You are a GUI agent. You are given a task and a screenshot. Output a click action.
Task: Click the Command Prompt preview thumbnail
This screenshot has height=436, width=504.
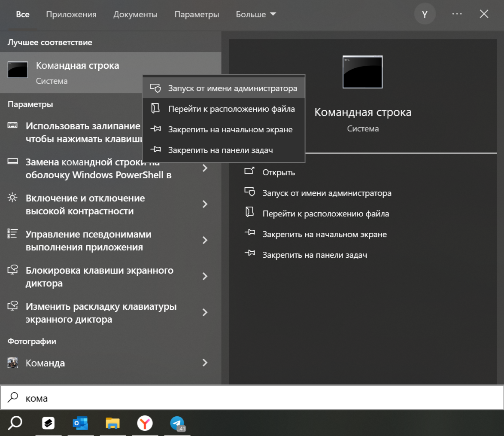point(362,72)
